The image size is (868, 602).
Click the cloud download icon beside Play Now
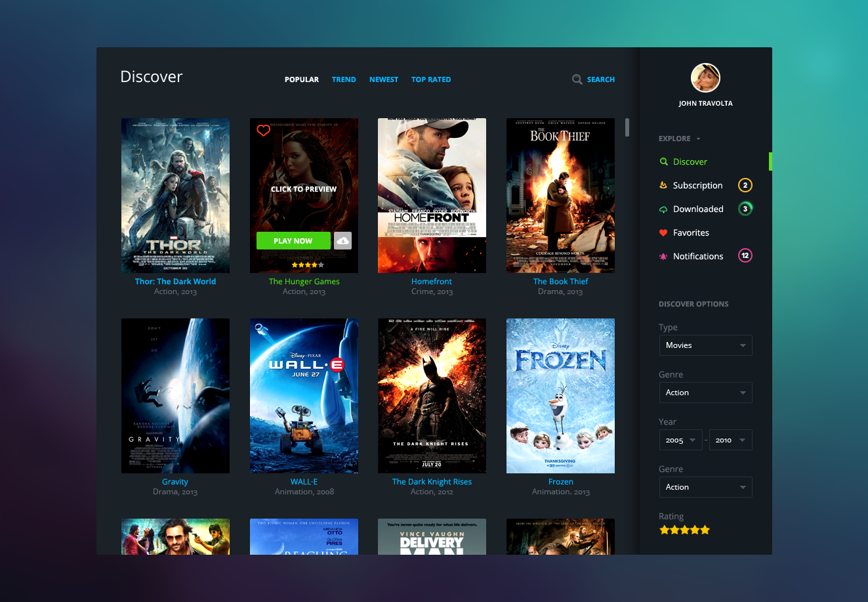point(342,241)
